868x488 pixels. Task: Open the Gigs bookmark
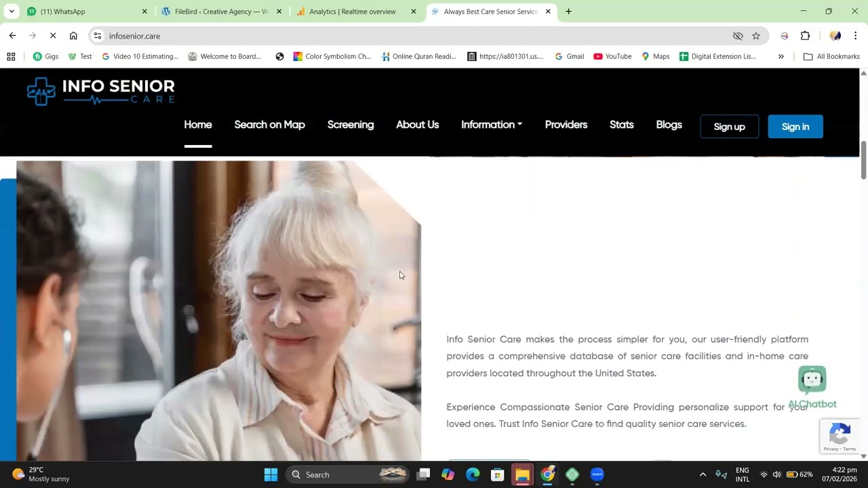pos(45,56)
